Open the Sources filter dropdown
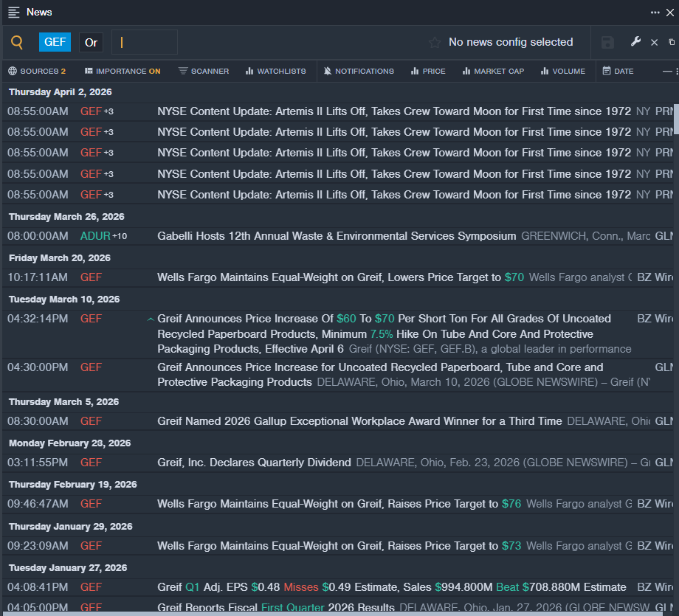 pyautogui.click(x=37, y=72)
